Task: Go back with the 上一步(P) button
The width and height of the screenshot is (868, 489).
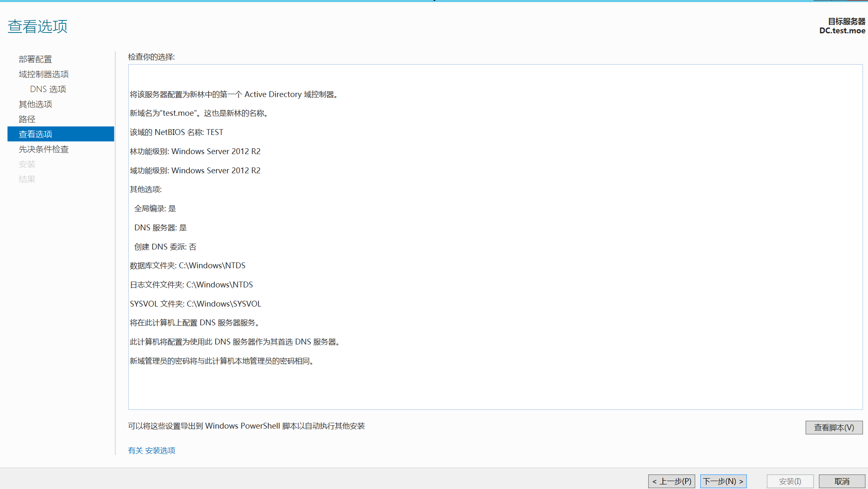Action: click(x=672, y=481)
